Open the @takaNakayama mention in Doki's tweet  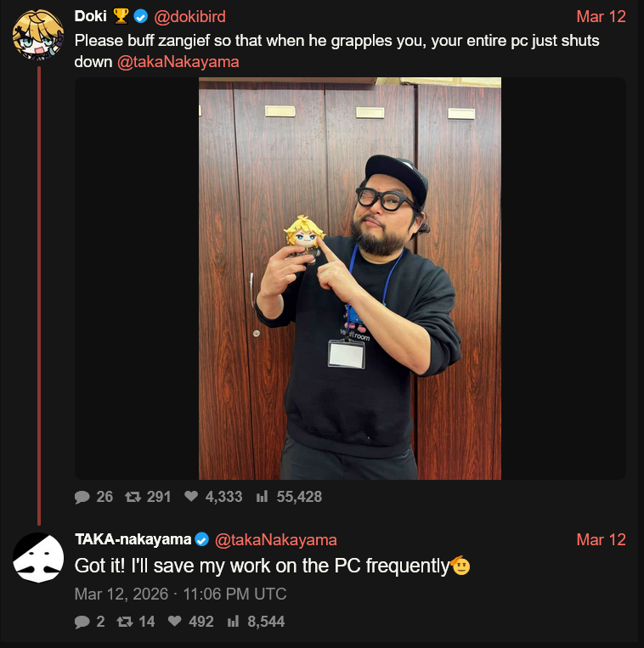(178, 62)
